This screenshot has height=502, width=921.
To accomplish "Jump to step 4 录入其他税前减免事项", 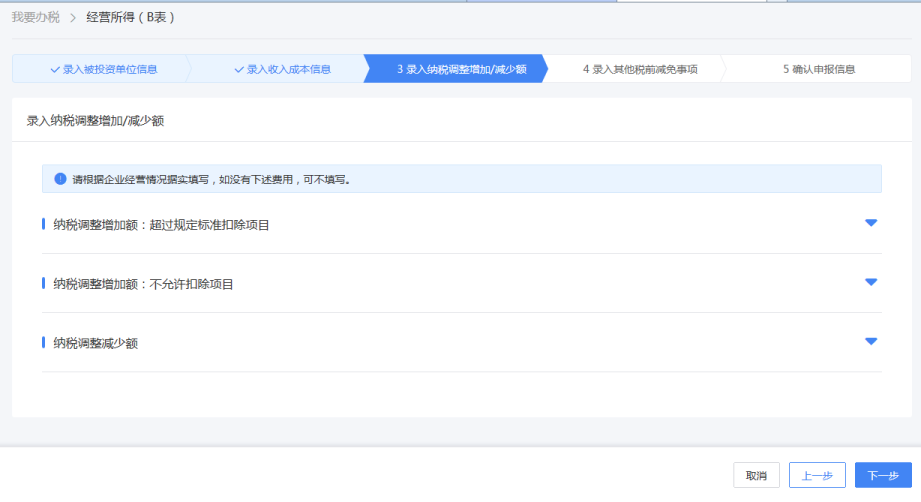I will point(639,70).
